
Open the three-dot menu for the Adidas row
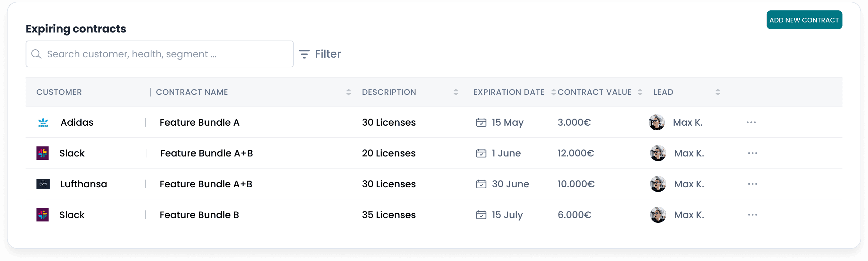click(x=751, y=122)
